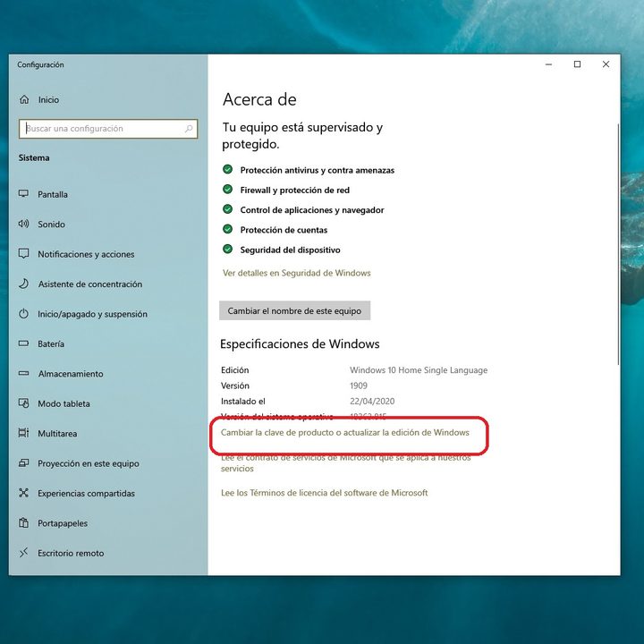
Task: Click the Modo tableta icon
Action: click(x=24, y=403)
